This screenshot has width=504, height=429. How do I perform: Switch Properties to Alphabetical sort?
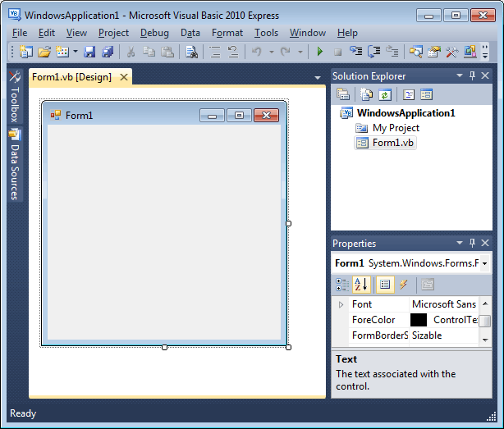coord(361,285)
